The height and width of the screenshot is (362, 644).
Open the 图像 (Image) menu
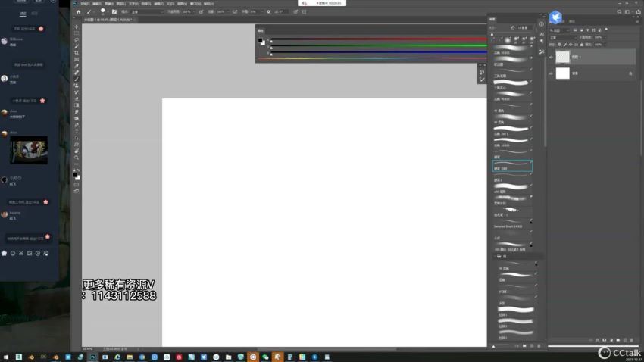click(x=109, y=4)
